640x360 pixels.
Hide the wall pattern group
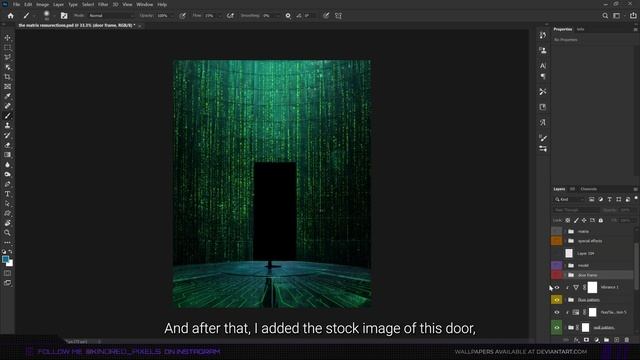pyautogui.click(x=557, y=327)
